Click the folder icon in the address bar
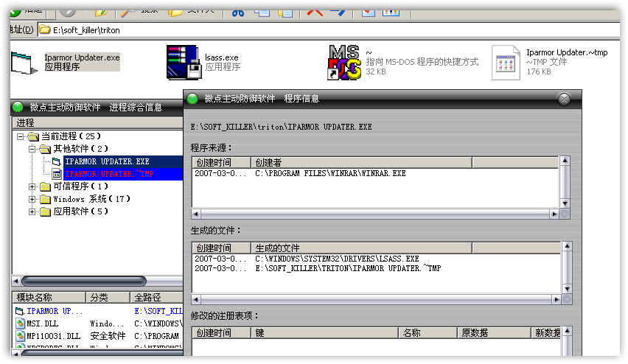 pos(45,29)
